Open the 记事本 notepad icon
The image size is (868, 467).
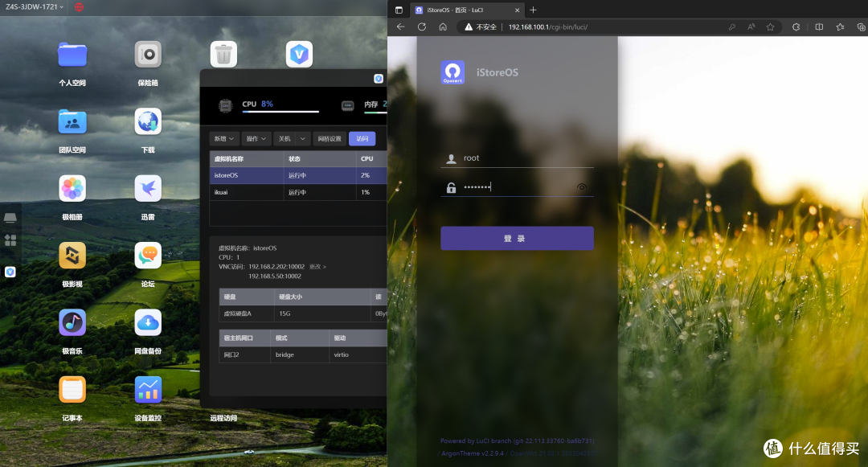click(x=72, y=390)
